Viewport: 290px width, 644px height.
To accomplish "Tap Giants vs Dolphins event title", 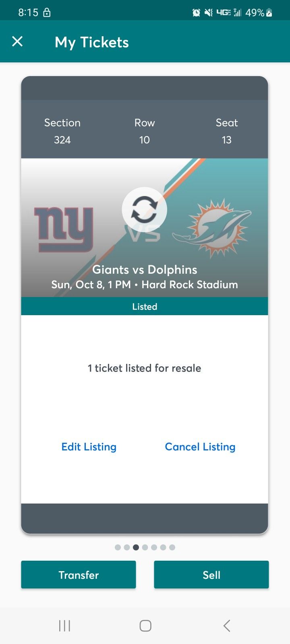I will 145,270.
